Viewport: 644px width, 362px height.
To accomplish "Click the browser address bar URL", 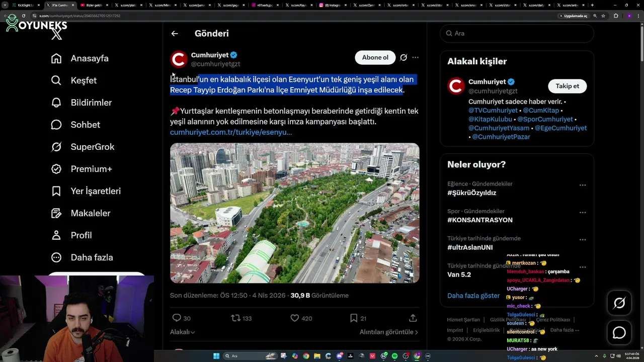I will [x=79, y=16].
